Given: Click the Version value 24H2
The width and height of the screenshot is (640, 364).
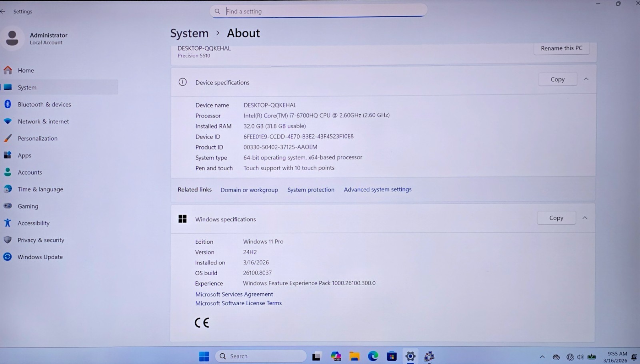Looking at the screenshot, I should pos(250,252).
